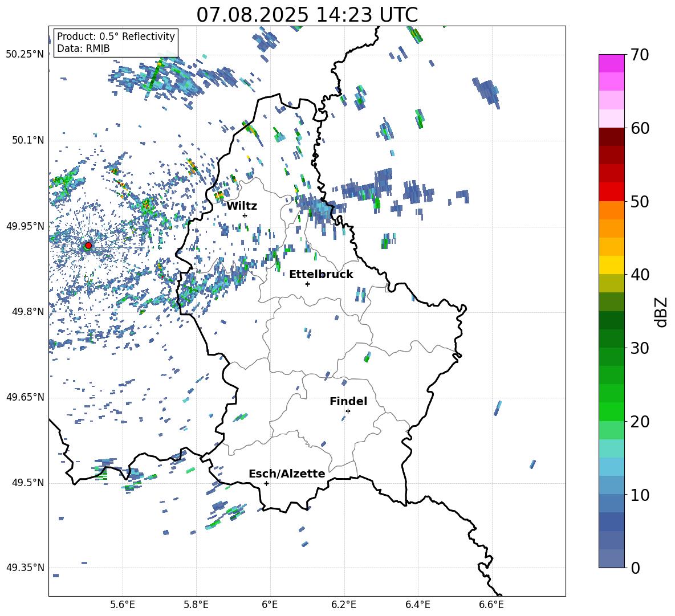This screenshot has height=616, width=675.
Task: Click the colorbar tick label 50
Action: pos(640,201)
